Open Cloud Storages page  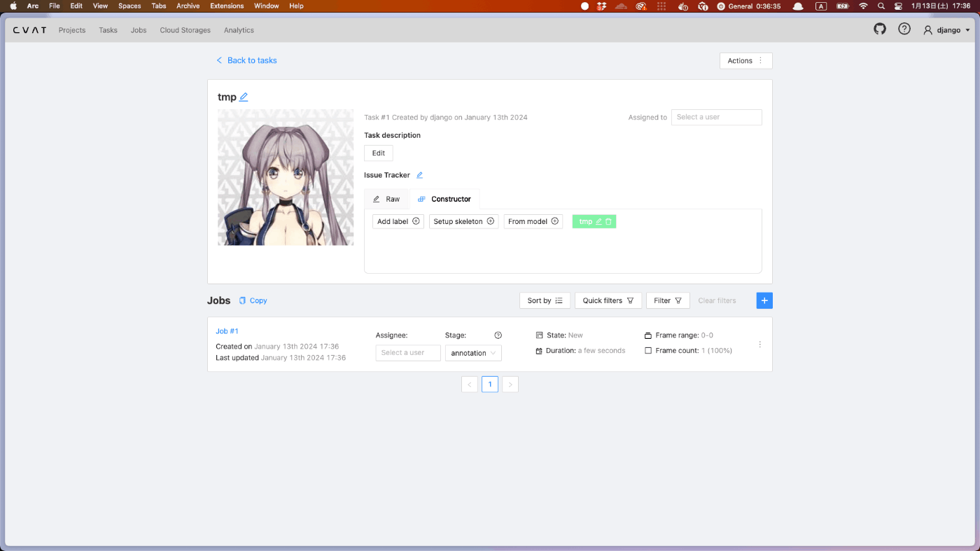(x=185, y=30)
